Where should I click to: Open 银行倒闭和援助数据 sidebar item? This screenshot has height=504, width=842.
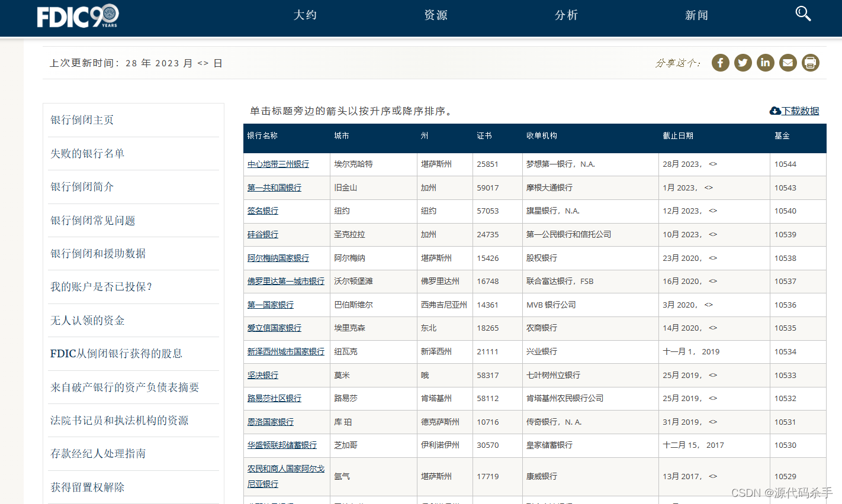(x=98, y=254)
